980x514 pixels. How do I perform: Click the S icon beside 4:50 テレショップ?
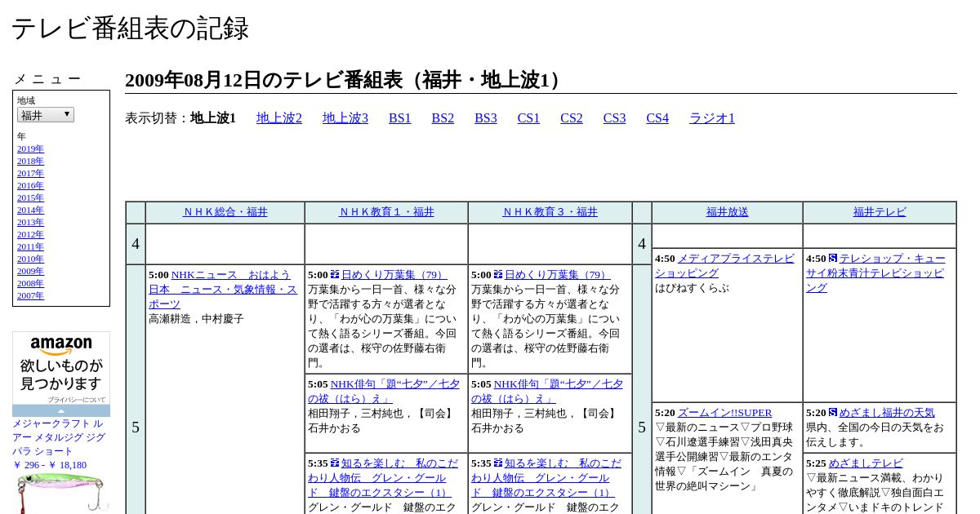833,258
